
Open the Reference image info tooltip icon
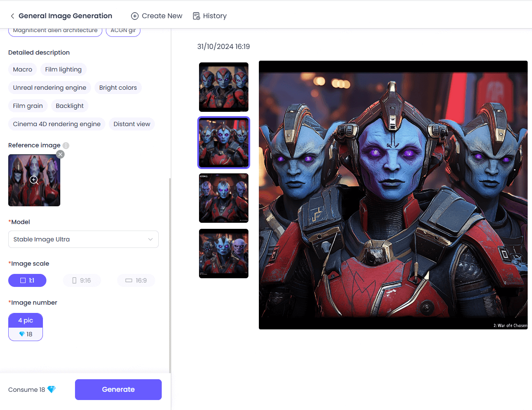[x=66, y=146]
